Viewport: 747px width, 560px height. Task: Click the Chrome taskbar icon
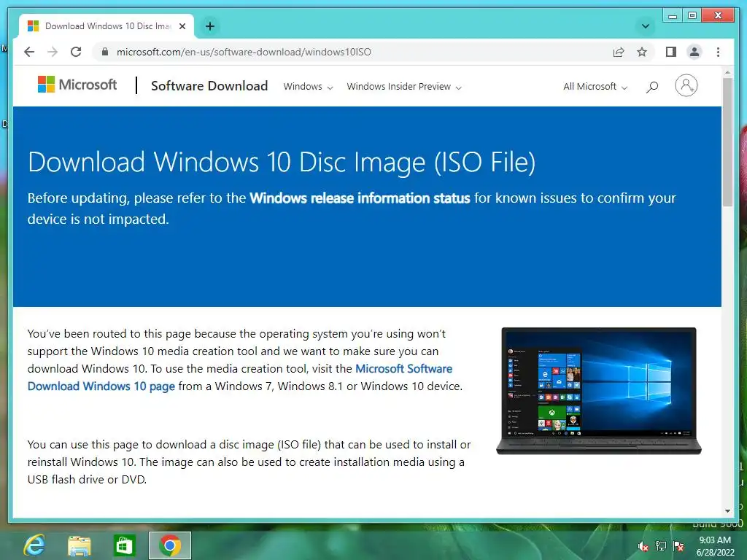(x=169, y=545)
